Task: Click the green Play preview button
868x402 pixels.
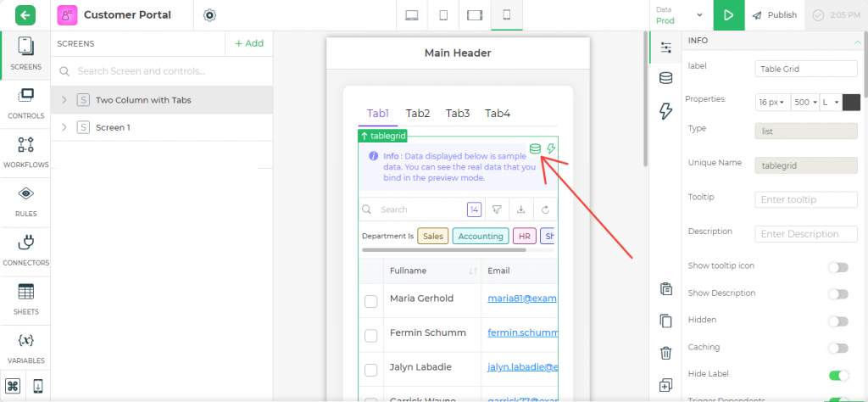Action: click(728, 15)
